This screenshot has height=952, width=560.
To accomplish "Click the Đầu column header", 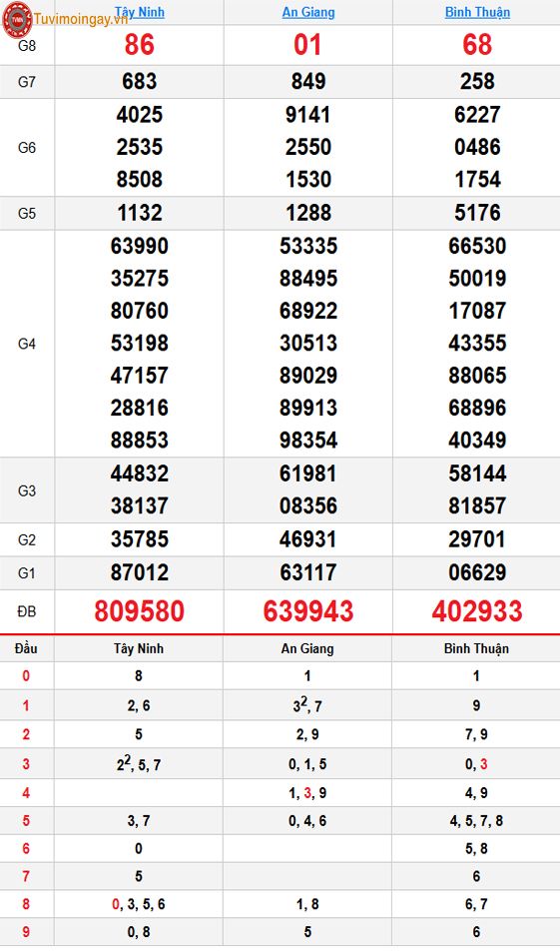I will click(x=26, y=648).
